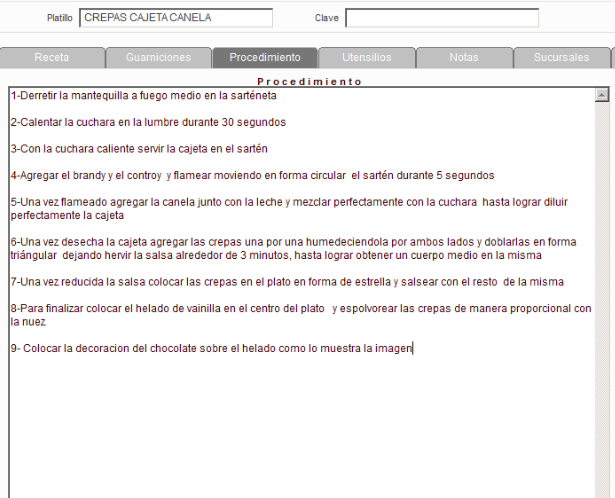Switch to the Receta tab
This screenshot has height=498, width=615.
click(52, 58)
